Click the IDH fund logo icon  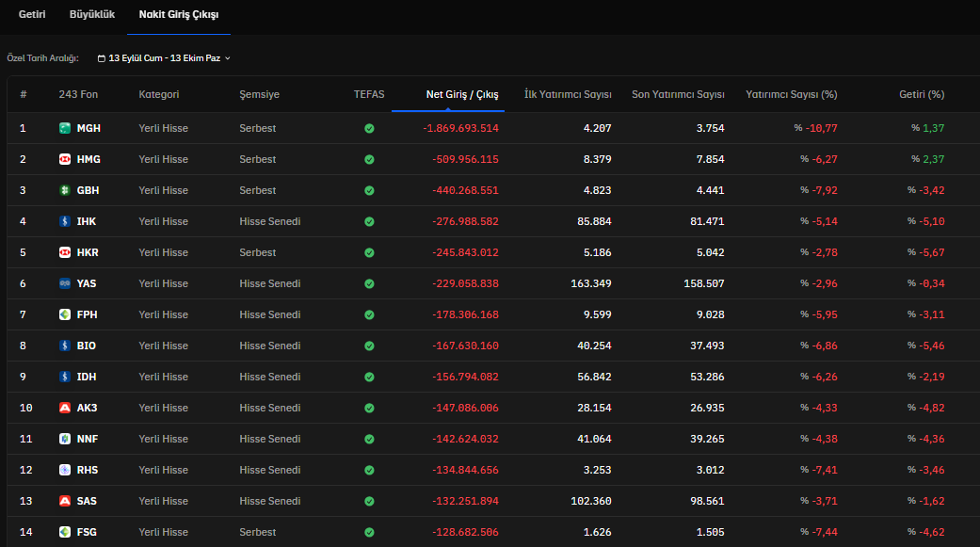(x=64, y=377)
